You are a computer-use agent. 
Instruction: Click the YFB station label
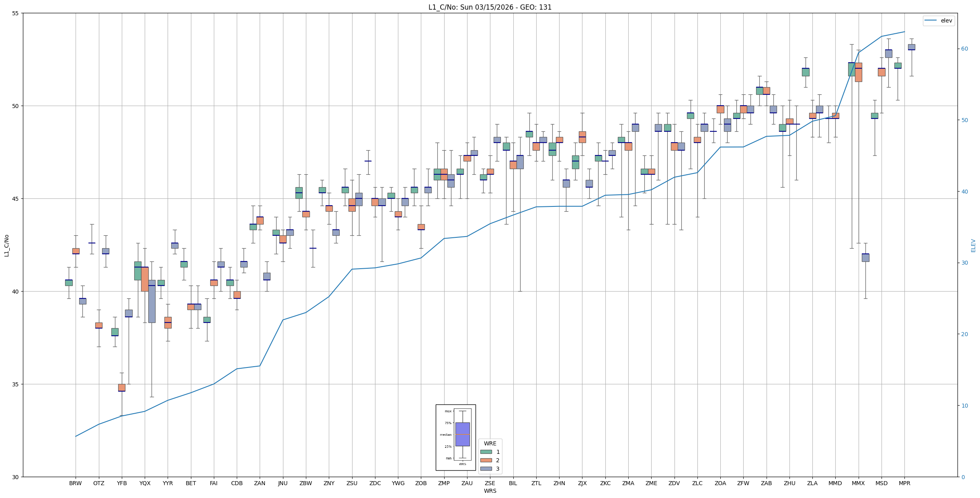pos(121,483)
